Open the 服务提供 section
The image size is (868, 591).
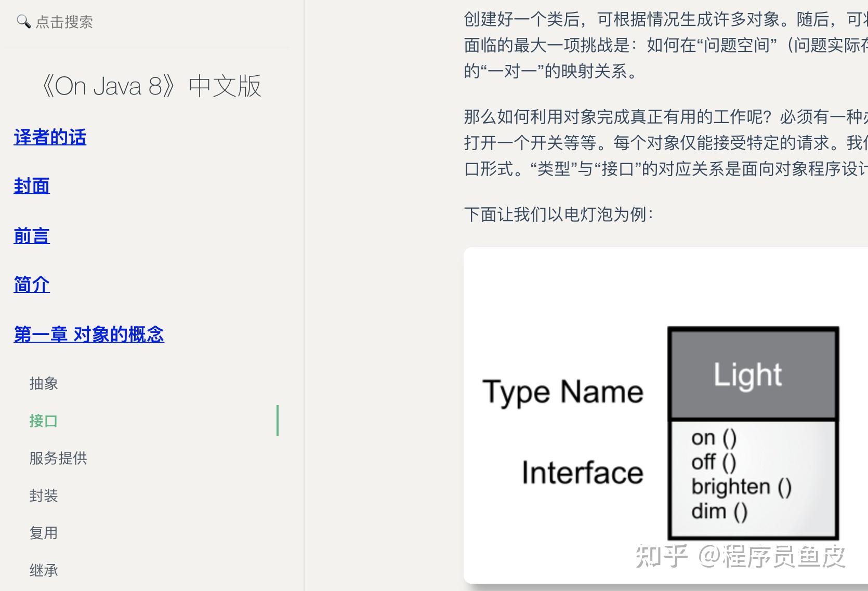(x=58, y=458)
